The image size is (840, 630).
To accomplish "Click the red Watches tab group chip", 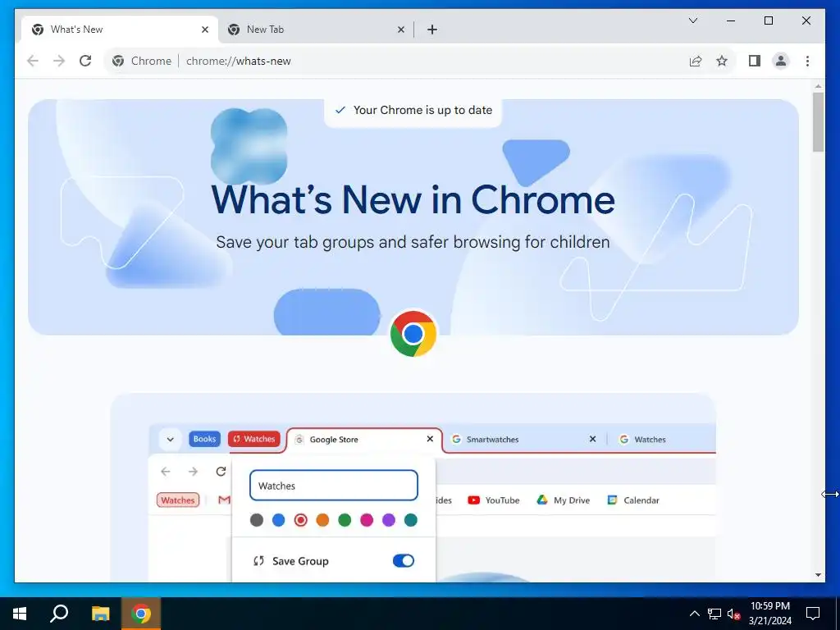I will pos(254,439).
